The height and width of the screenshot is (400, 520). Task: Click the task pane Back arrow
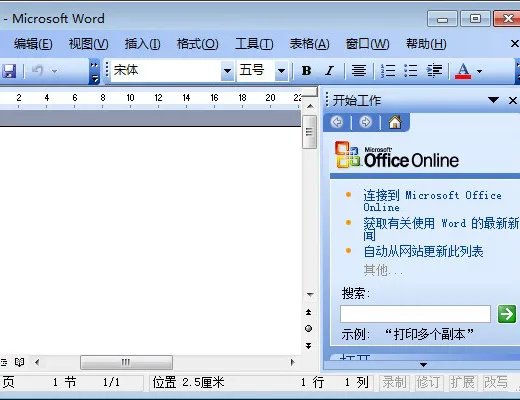pyautogui.click(x=337, y=122)
